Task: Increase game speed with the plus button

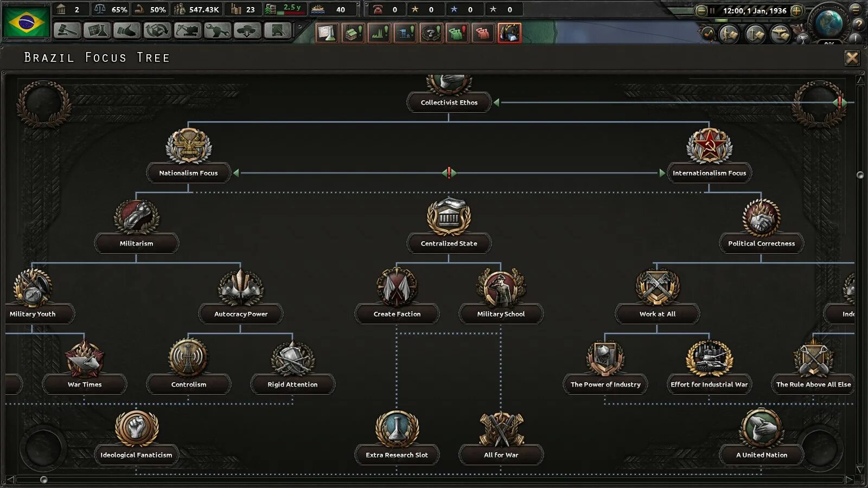Action: click(796, 10)
